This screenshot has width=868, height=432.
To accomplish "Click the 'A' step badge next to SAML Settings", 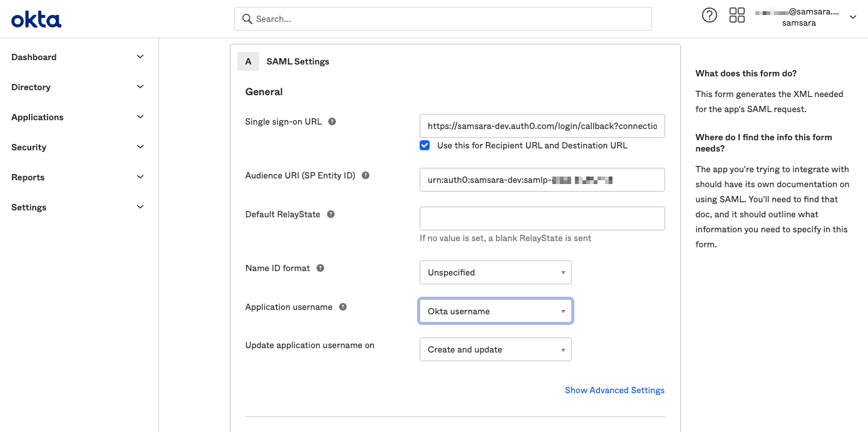I will coord(248,61).
